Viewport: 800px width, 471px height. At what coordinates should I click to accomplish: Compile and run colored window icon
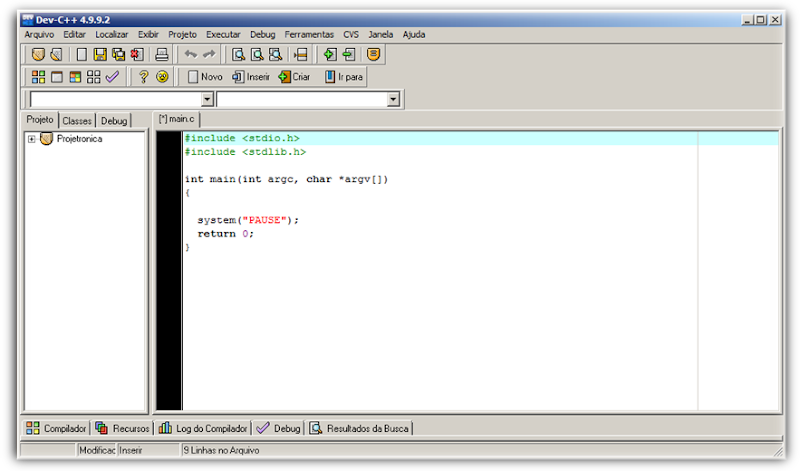point(75,77)
